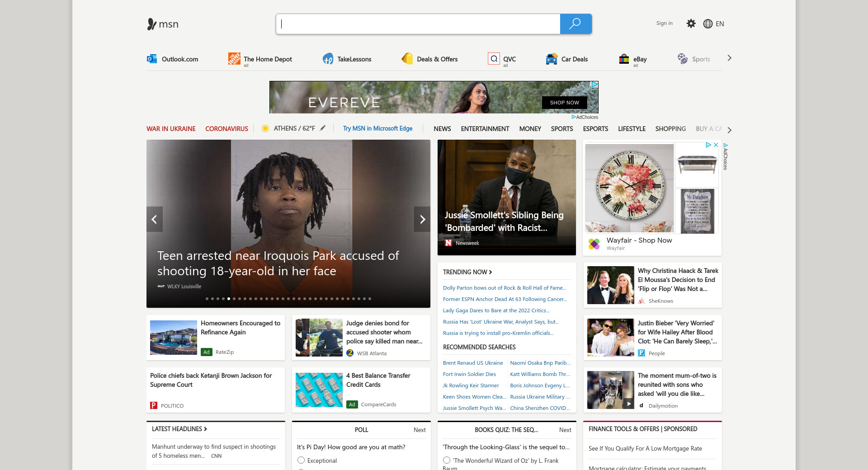Click See If You Qualify mortgage link
Viewport: 868px width, 470px height.
tap(645, 449)
